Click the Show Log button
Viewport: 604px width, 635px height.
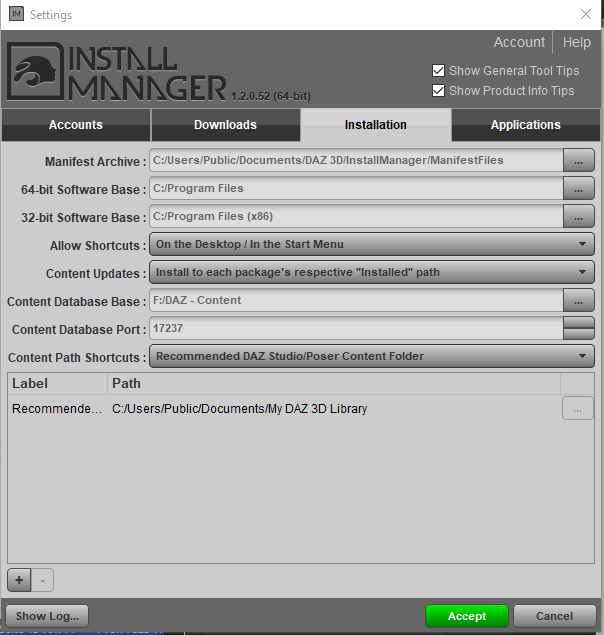pyautogui.click(x=47, y=616)
